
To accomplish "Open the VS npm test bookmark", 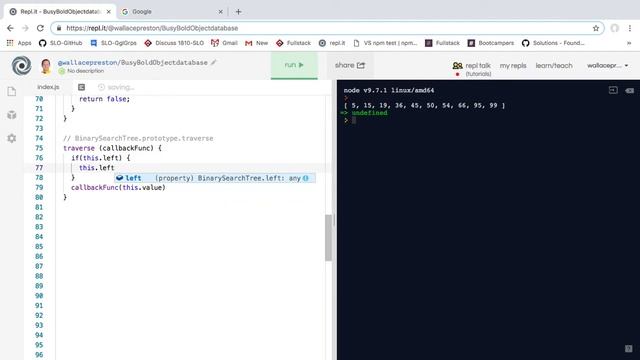I will pyautogui.click(x=385, y=43).
